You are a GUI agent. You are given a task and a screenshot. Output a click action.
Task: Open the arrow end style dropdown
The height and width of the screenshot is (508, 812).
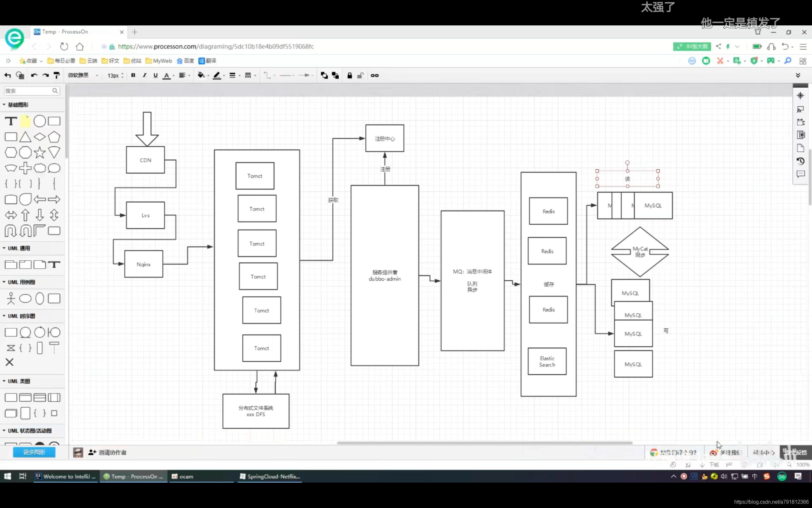click(305, 75)
